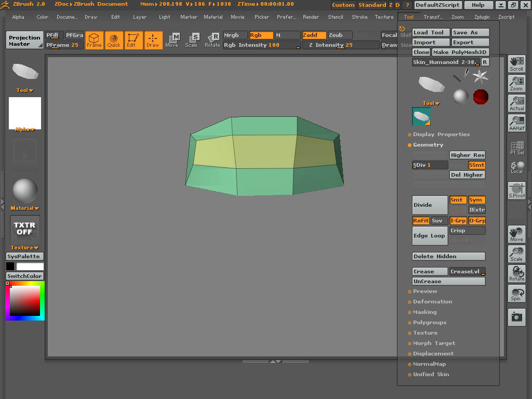Toggle SSmt option next to SDiv
The image size is (532, 399).
click(476, 165)
